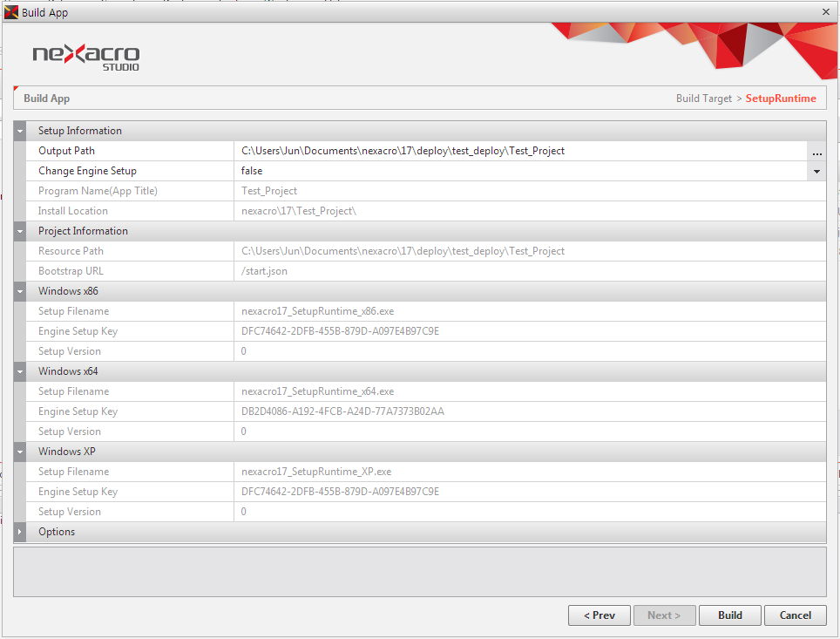This screenshot has height=639, width=840.
Task: Click the Windows x86 Engine Setup Key value
Action: (x=340, y=331)
